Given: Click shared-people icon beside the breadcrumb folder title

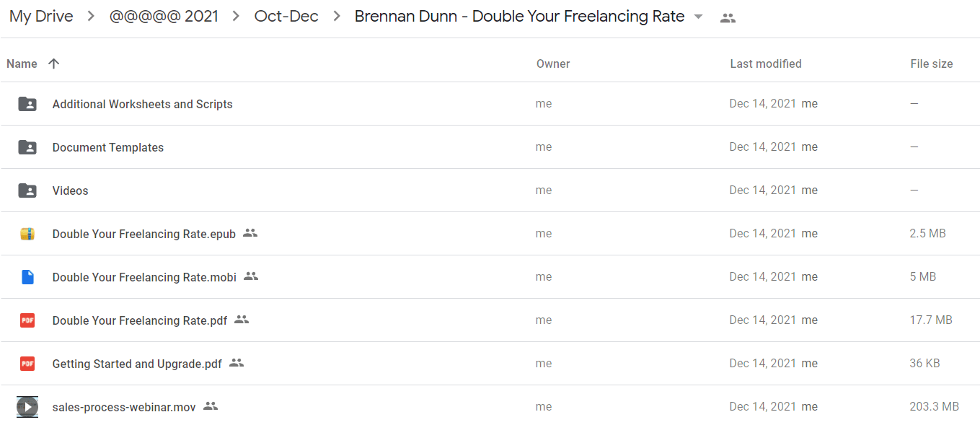Looking at the screenshot, I should [x=728, y=18].
